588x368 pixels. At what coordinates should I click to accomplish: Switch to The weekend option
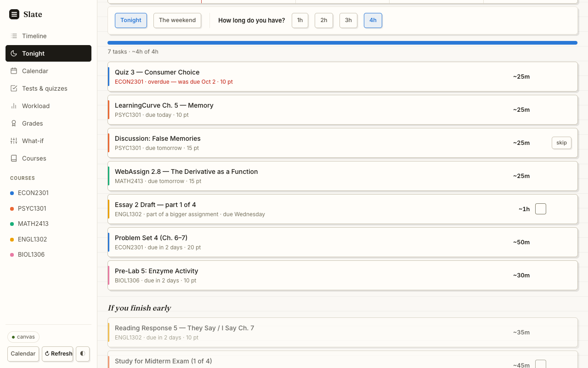point(177,20)
